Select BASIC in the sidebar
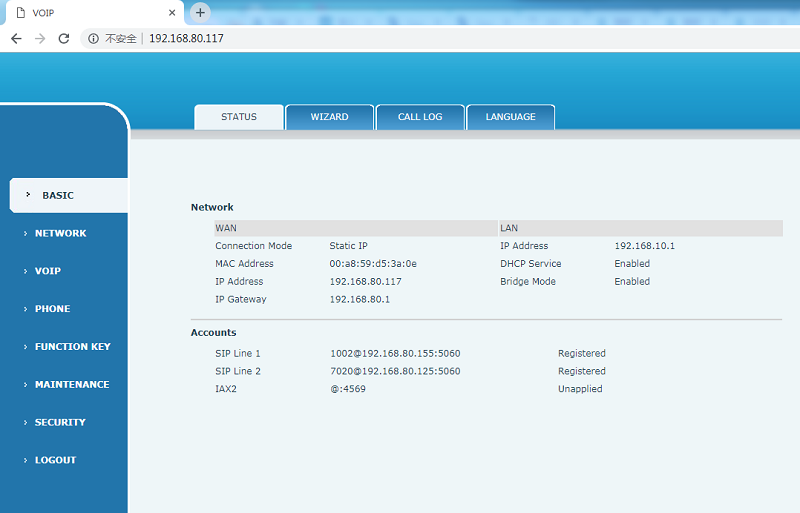The height and width of the screenshot is (513, 800). [x=58, y=196]
